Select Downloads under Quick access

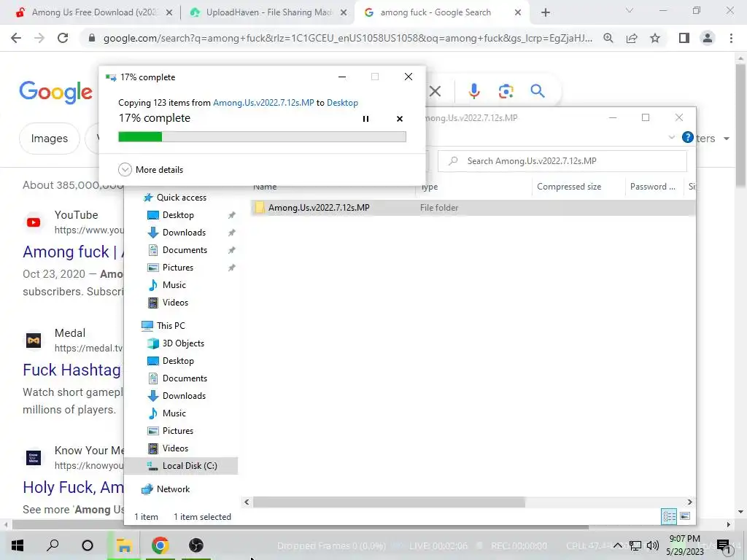(184, 233)
